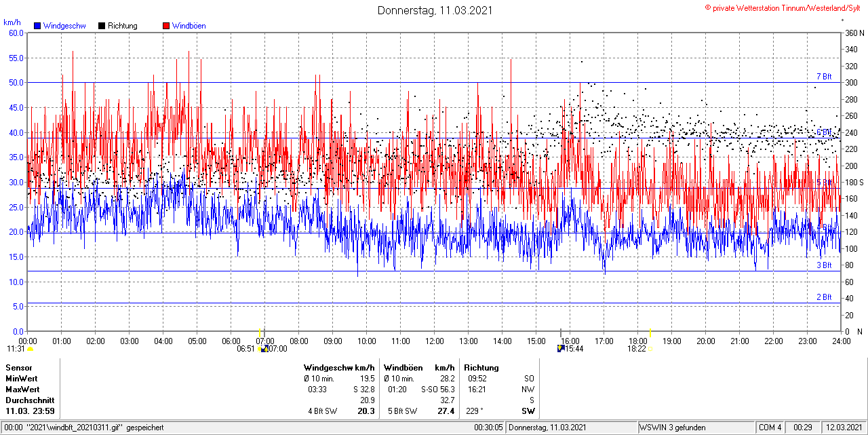This screenshot has height=435, width=868.
Task: Click the Windböen km/h column header
Action: click(419, 368)
